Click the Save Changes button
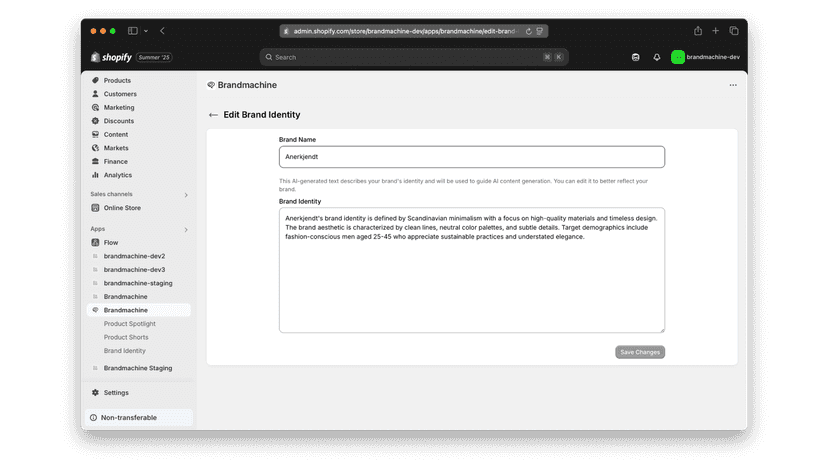The image size is (828, 466). coord(639,352)
